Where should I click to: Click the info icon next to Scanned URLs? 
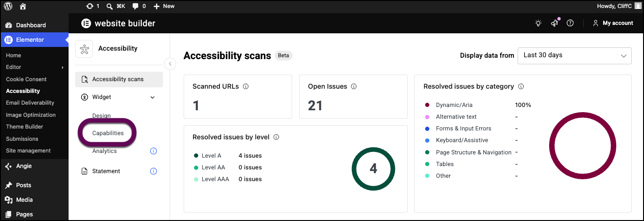[x=246, y=86]
